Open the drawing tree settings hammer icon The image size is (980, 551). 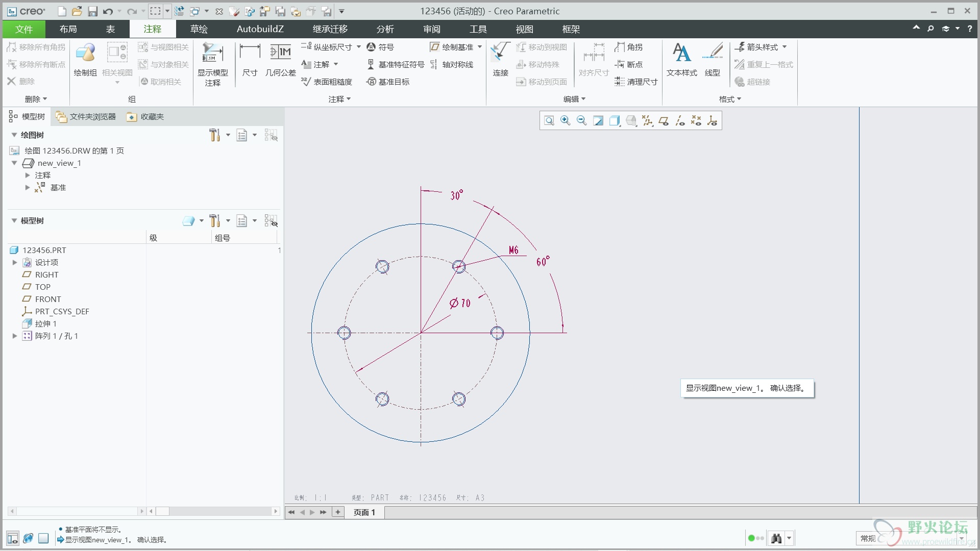(214, 135)
